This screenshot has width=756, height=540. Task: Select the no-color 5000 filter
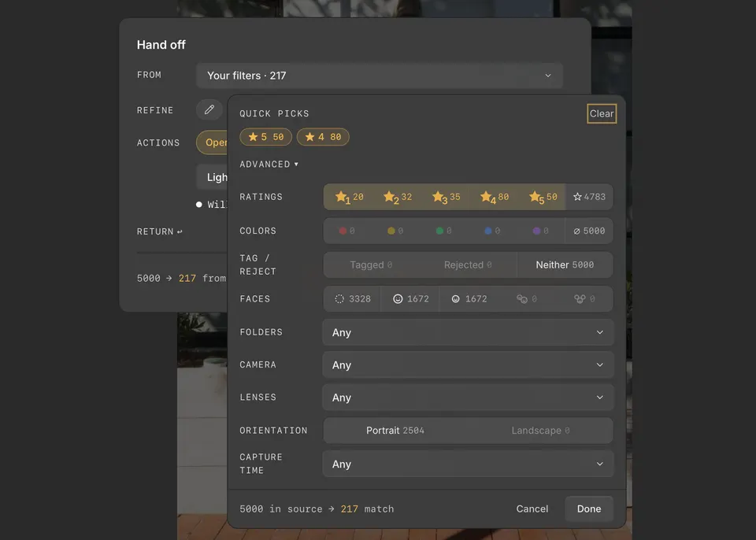point(589,231)
